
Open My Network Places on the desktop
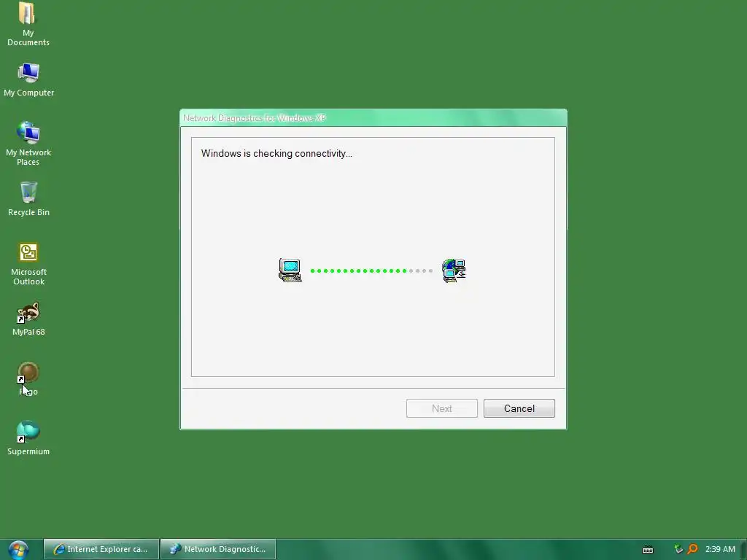tap(28, 144)
